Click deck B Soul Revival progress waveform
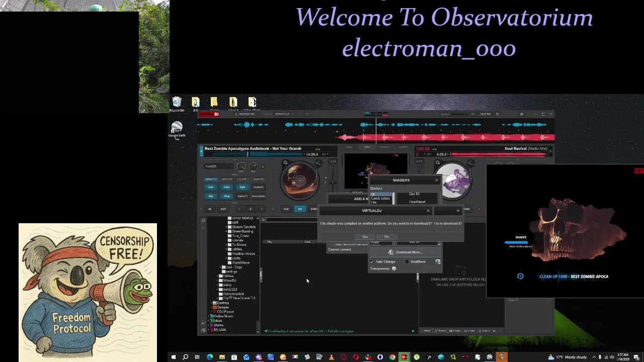 pyautogui.click(x=498, y=154)
